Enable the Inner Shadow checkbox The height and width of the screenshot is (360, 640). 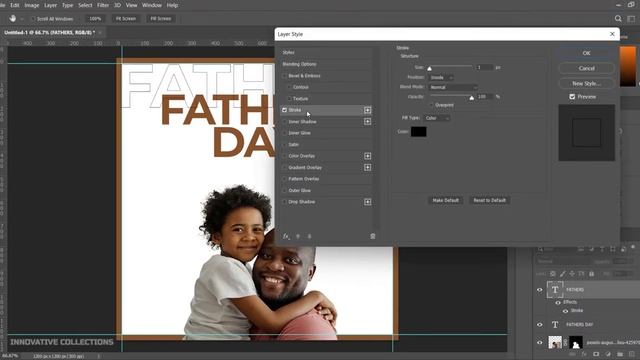tap(284, 122)
